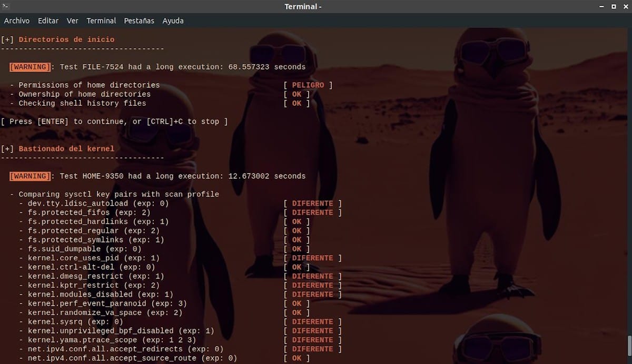
Task: Minimize the Terminal window
Action: pos(603,6)
